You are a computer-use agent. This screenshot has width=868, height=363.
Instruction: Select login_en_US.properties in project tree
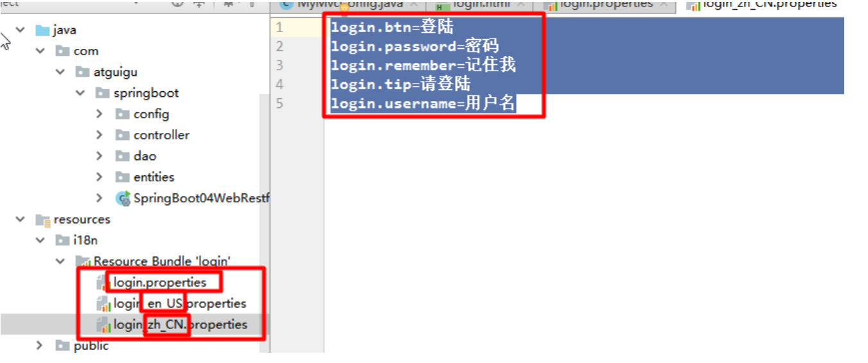pos(171,303)
